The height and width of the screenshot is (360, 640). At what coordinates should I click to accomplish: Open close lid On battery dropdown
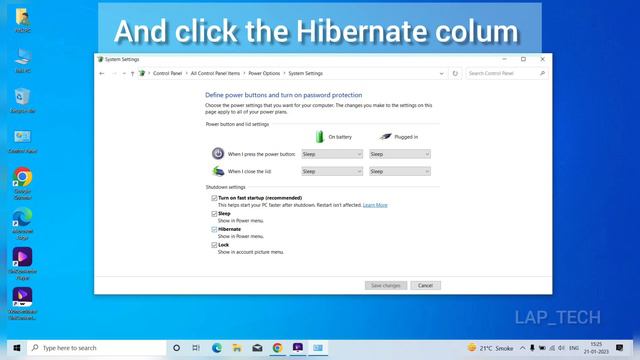tap(332, 171)
